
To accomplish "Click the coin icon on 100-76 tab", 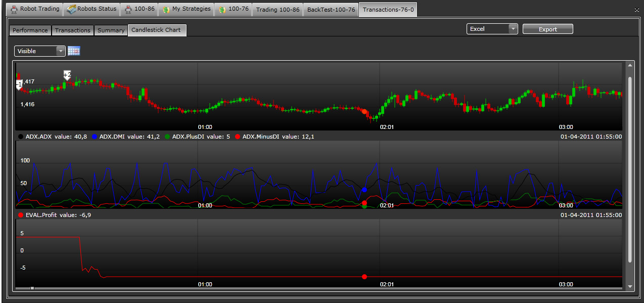I will tap(222, 9).
